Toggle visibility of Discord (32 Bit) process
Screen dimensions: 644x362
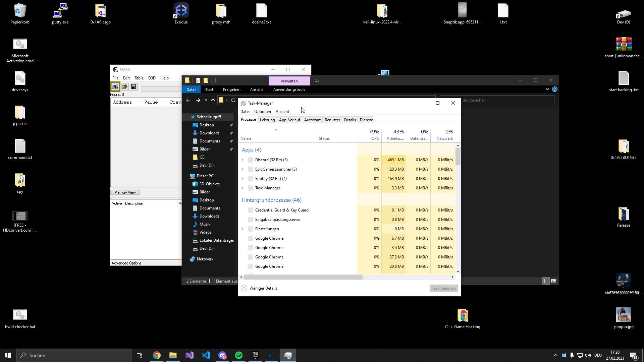(x=243, y=160)
